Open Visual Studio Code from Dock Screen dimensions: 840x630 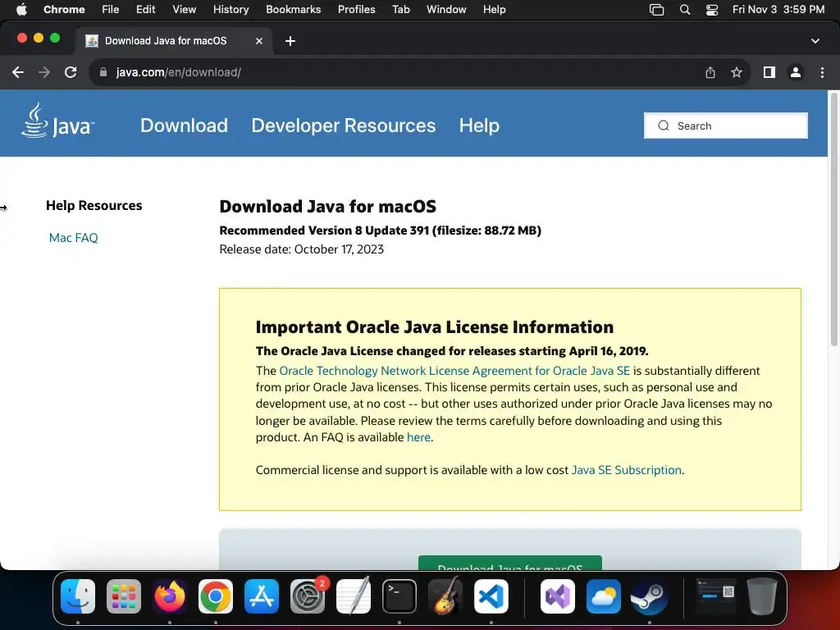point(491,596)
